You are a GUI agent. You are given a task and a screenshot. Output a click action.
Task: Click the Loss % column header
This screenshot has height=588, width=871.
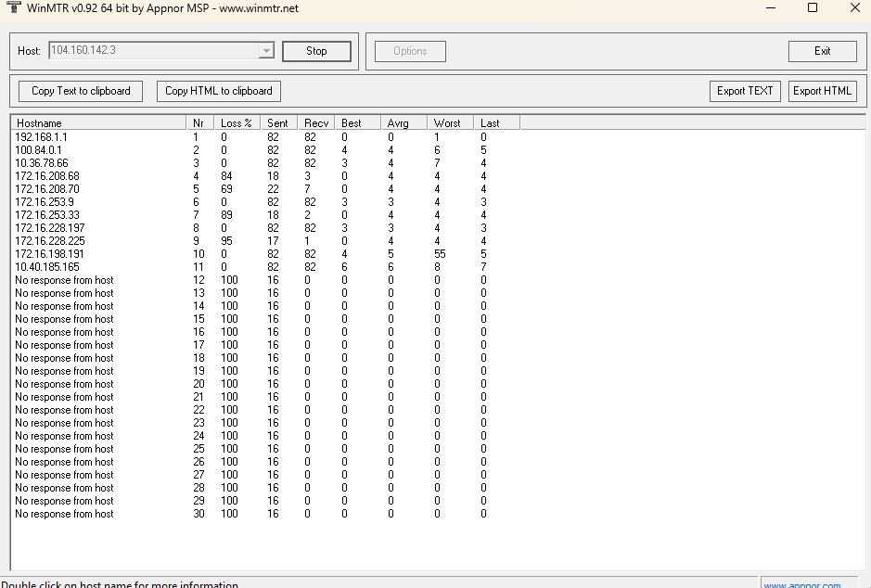coord(237,122)
